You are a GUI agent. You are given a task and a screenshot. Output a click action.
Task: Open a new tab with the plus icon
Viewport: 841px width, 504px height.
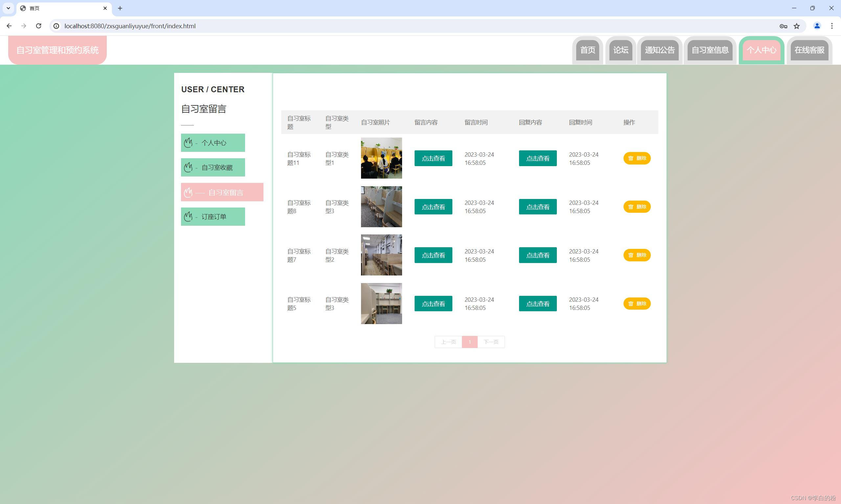(120, 8)
